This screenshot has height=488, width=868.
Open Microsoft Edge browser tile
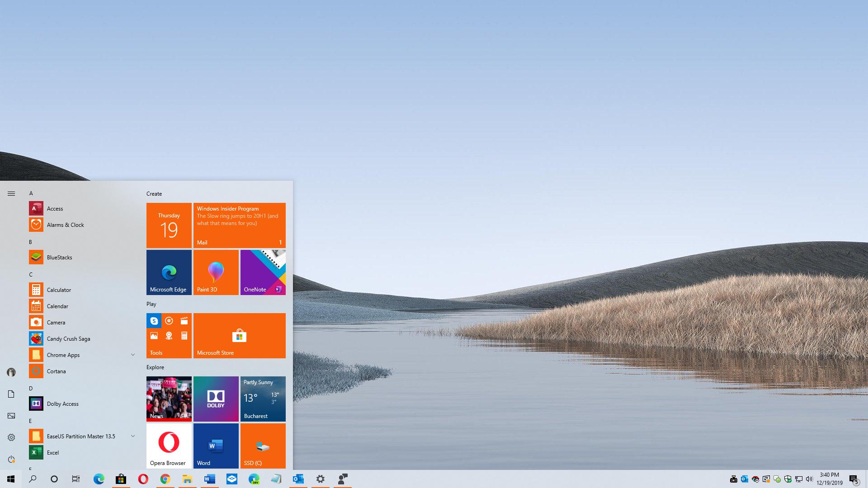pos(169,272)
